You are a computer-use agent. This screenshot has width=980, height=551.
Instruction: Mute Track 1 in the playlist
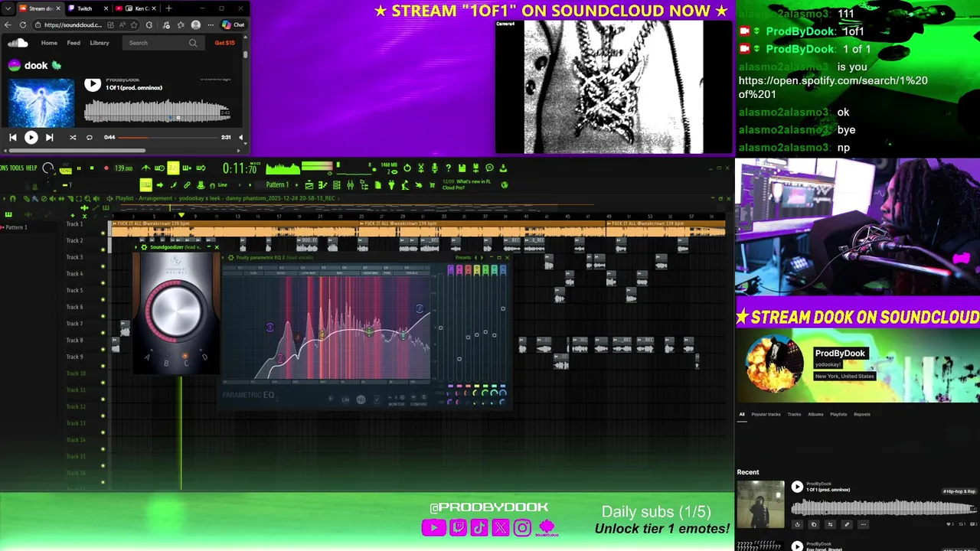coord(103,233)
